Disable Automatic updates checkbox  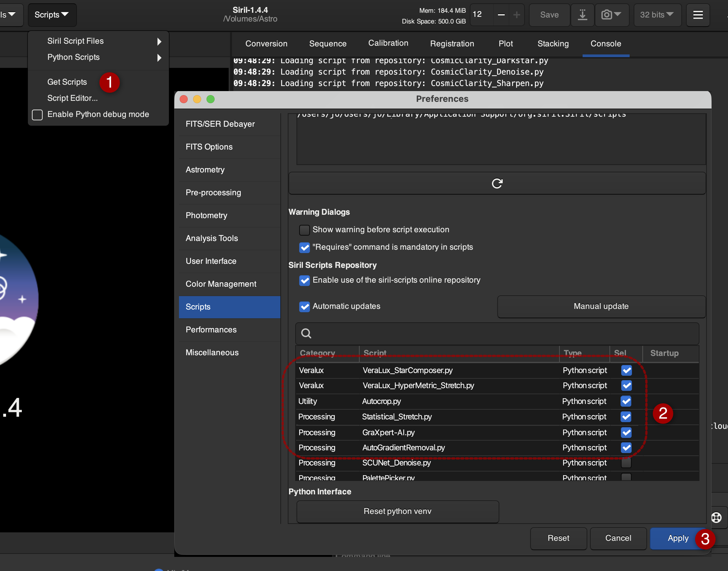pyautogui.click(x=304, y=307)
